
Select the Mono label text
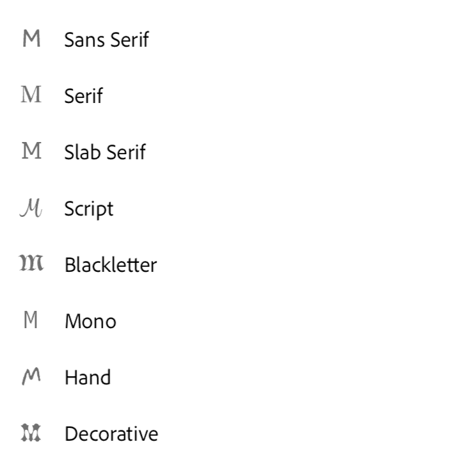tap(90, 321)
